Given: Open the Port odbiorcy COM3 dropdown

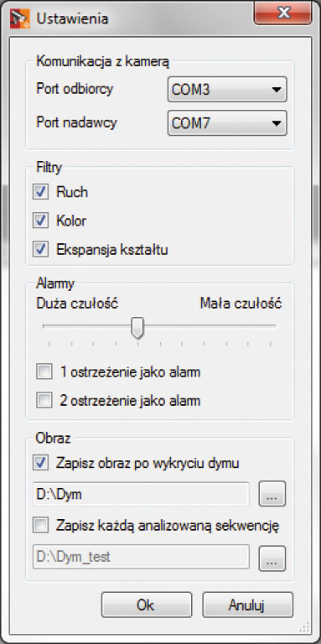Looking at the screenshot, I should tap(227, 89).
